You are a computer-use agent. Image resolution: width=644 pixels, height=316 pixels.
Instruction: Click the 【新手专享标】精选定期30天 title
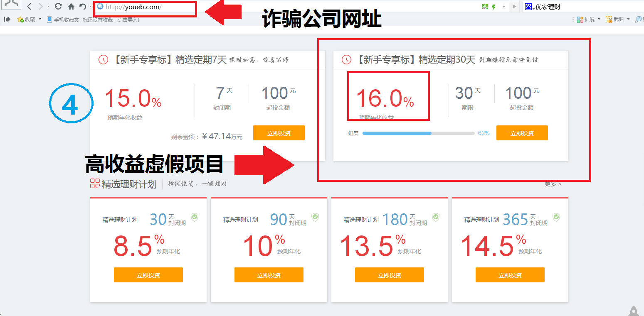(x=415, y=59)
